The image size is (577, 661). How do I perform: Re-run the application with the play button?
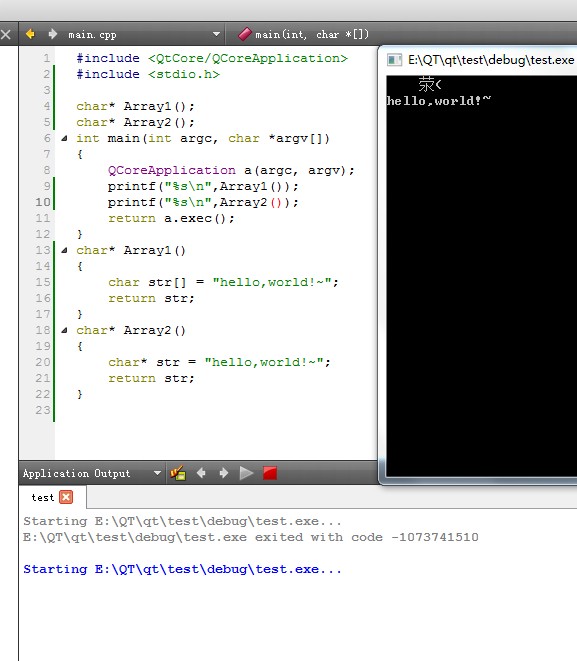246,473
